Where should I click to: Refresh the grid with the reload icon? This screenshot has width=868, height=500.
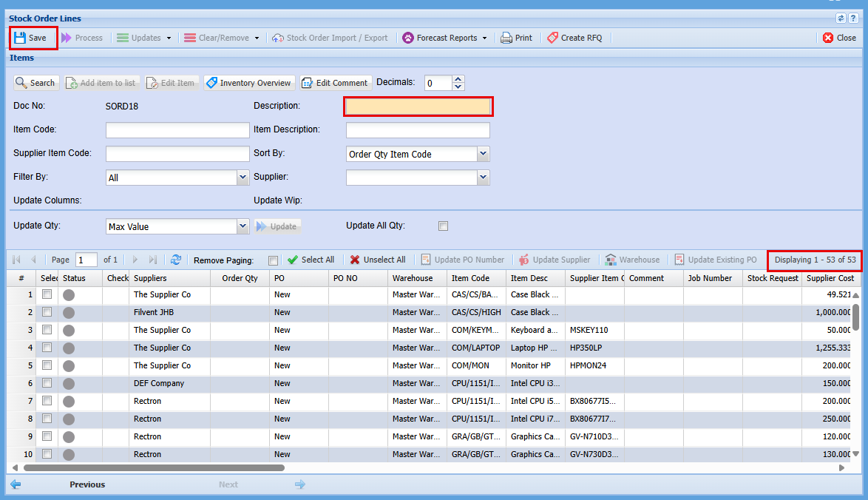176,260
